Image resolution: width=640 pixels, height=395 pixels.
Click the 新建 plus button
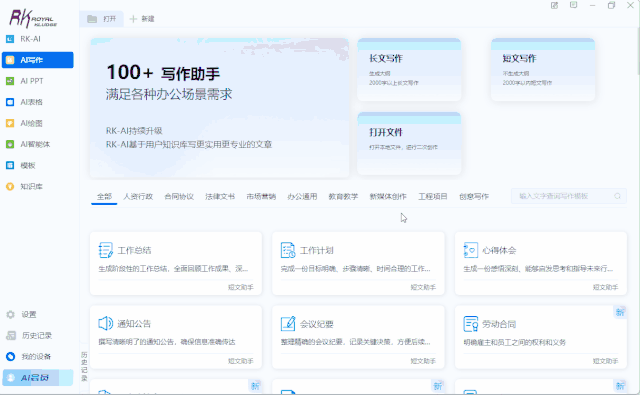[x=142, y=19]
